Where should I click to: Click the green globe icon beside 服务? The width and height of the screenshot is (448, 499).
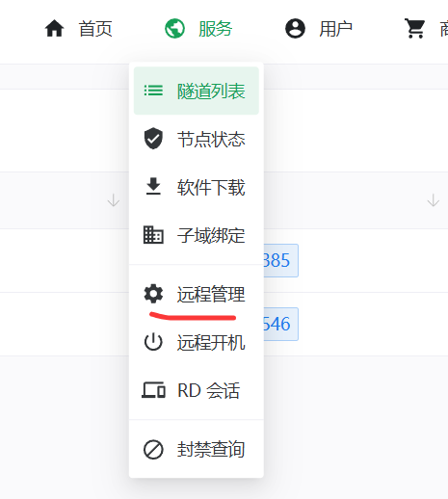(x=174, y=29)
